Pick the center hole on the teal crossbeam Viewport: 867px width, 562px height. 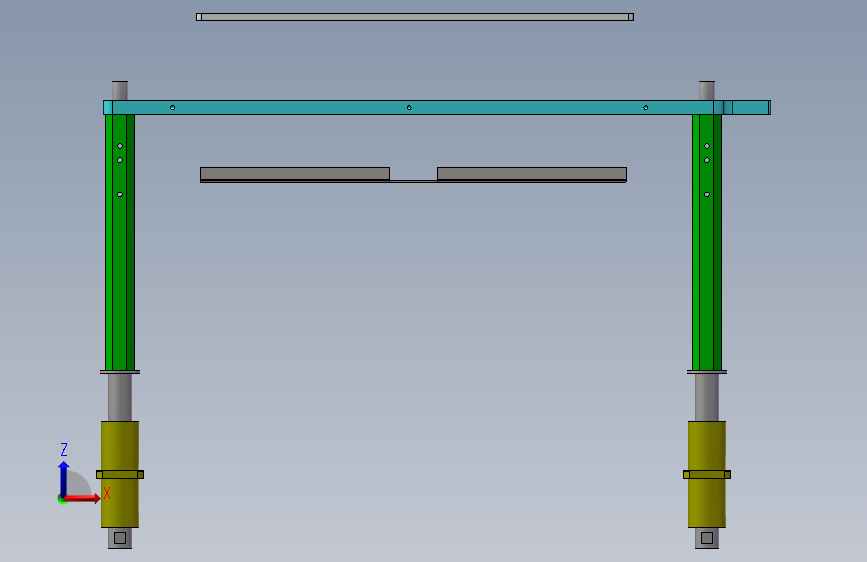coord(409,107)
